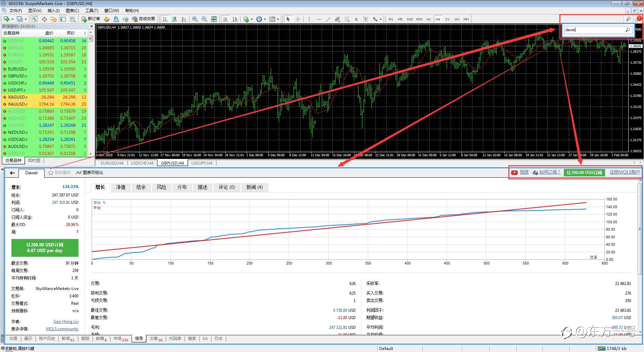
Task: Toggle chart shift
Action: click(235, 19)
